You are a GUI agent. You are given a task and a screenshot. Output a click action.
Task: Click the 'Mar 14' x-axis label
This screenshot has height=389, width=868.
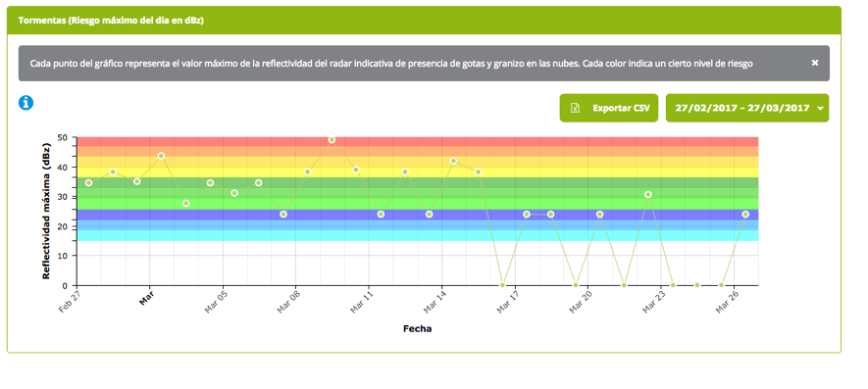tap(434, 302)
